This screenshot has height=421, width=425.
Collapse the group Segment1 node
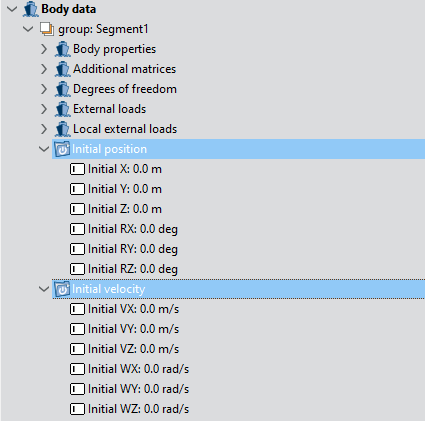(28, 29)
